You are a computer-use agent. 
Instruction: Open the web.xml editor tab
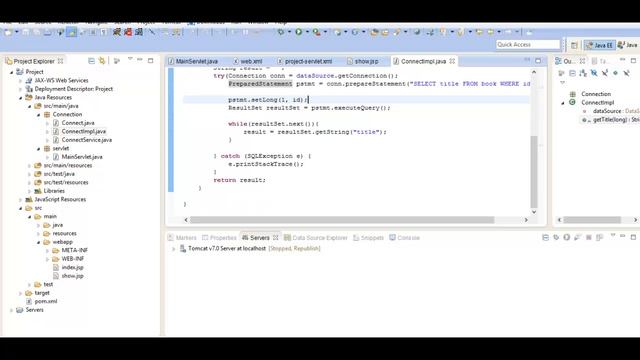[x=248, y=61]
